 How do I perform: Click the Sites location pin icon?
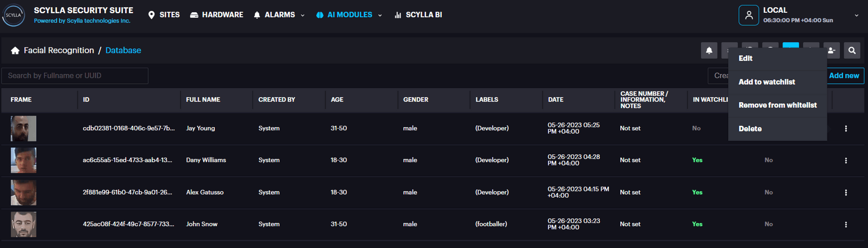click(x=151, y=15)
